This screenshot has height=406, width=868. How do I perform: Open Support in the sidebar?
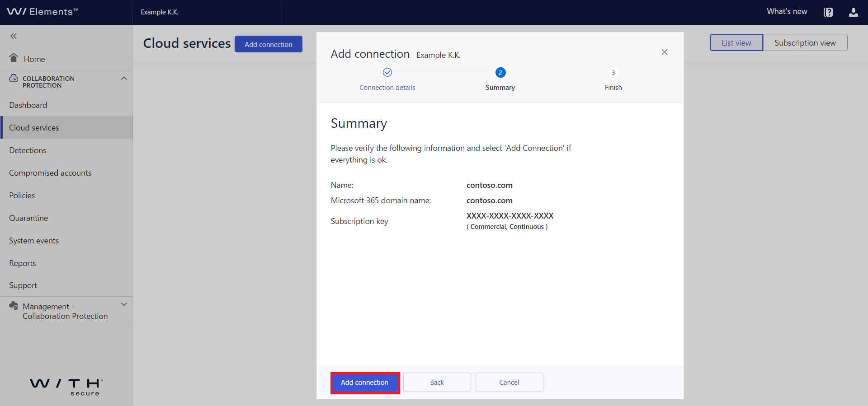click(66, 285)
